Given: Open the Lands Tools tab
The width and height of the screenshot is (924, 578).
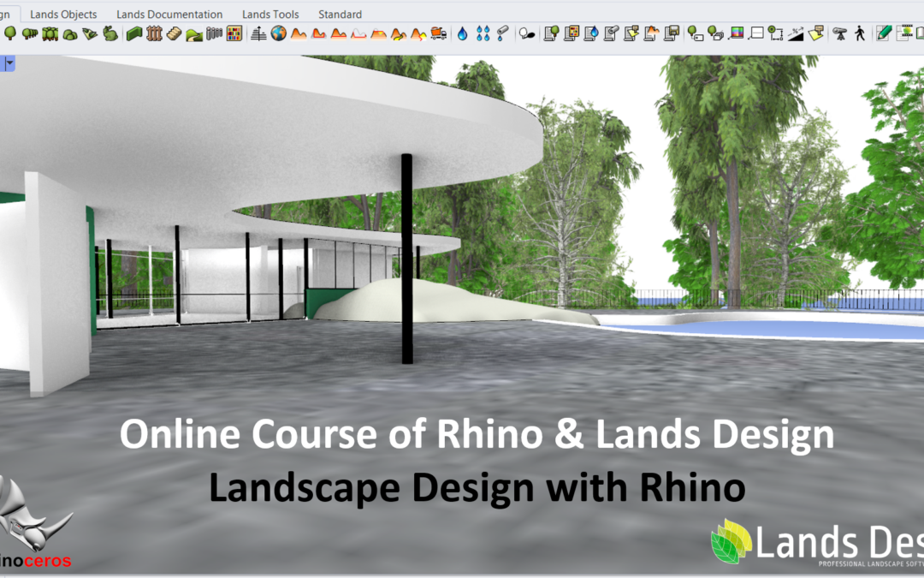Looking at the screenshot, I should 270,15.
